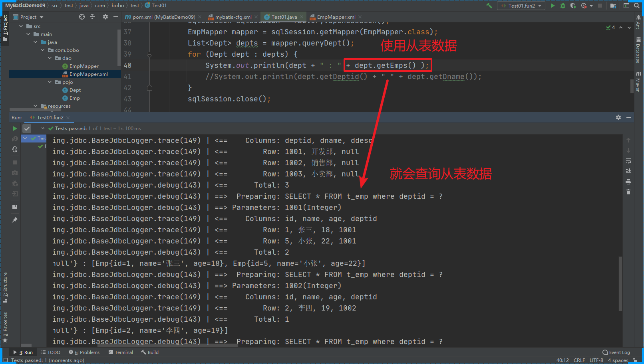Clear console output with the trash icon
Screen dimensions: 644x364
pyautogui.click(x=628, y=192)
